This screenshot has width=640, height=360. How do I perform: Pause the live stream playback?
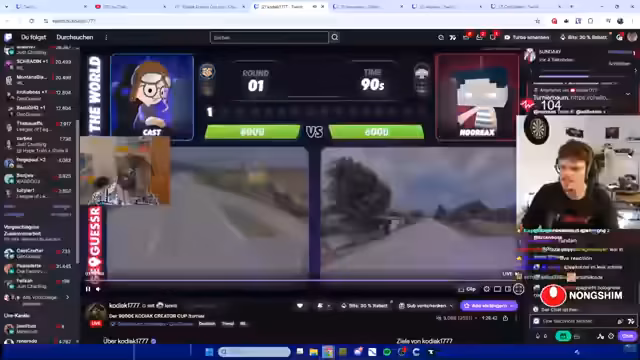(x=88, y=289)
